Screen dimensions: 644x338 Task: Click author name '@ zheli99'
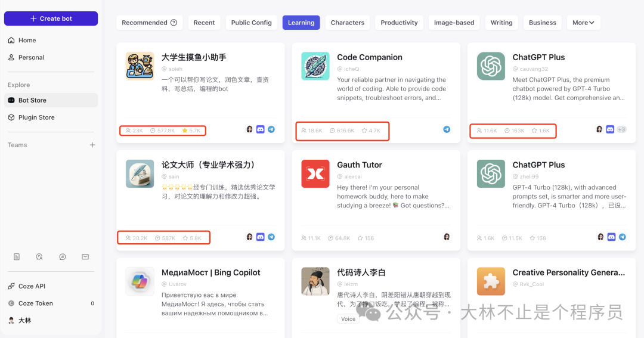526,176
